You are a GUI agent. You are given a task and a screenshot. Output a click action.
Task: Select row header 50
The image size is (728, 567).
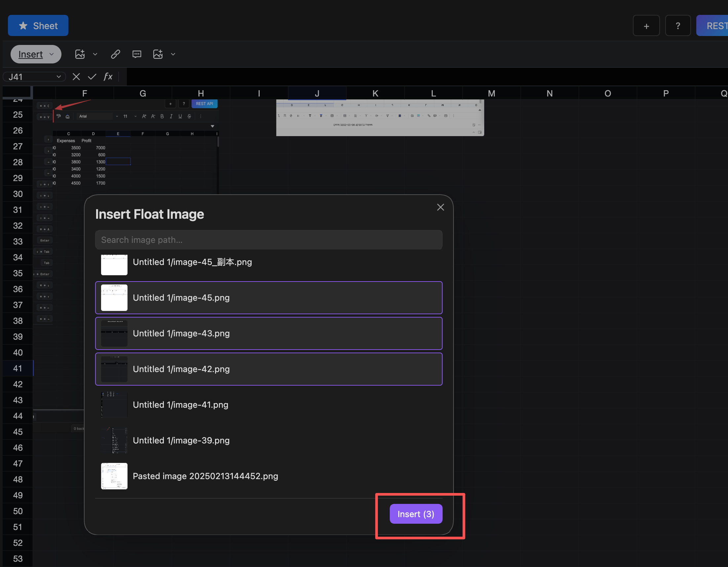[x=18, y=511]
